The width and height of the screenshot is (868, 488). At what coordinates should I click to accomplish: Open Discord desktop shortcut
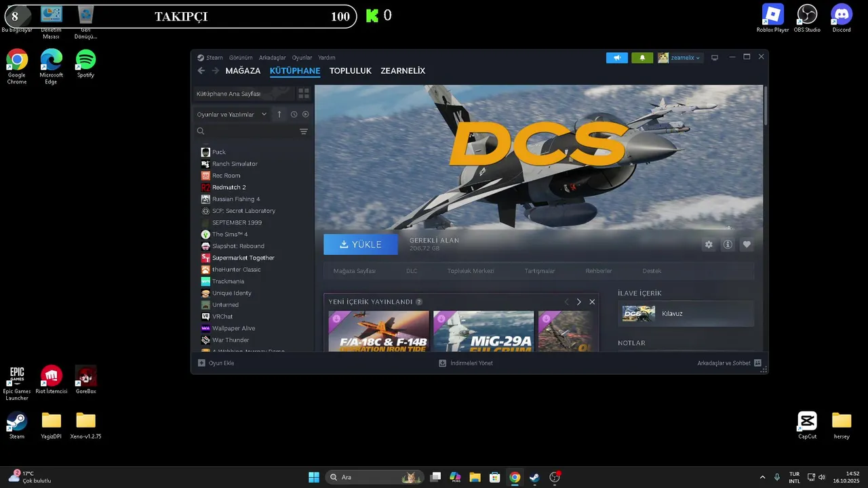pos(842,18)
